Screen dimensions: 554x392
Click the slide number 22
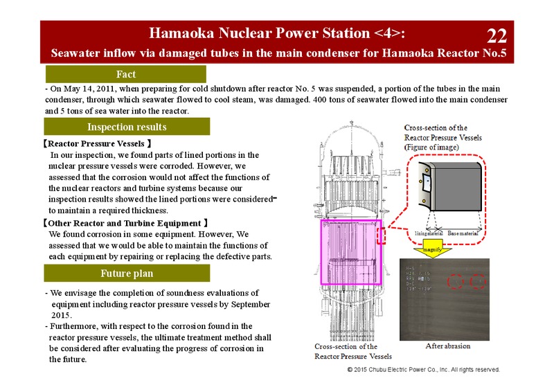(x=497, y=36)
